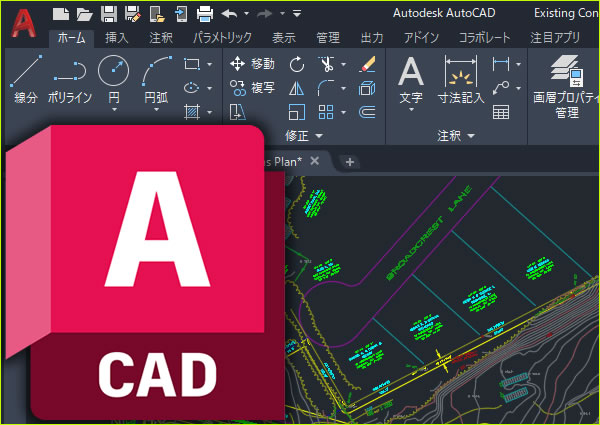This screenshot has height=425, width=600.
Task: Select the Ellipse tool icon
Action: pyautogui.click(x=192, y=88)
